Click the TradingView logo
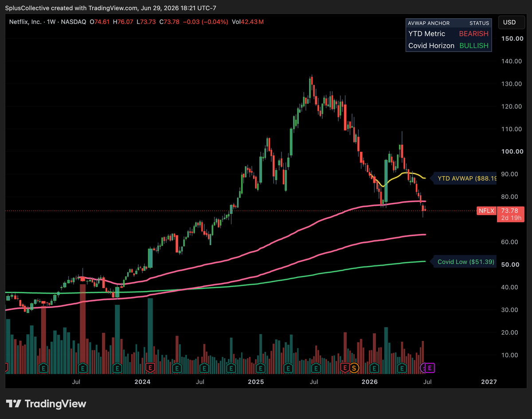The height and width of the screenshot is (419, 532). [47, 404]
